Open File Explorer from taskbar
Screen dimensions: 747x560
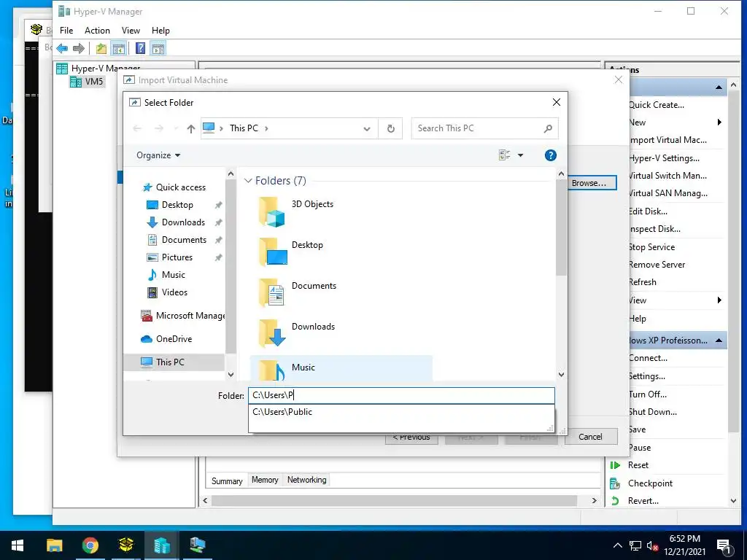[x=54, y=545]
